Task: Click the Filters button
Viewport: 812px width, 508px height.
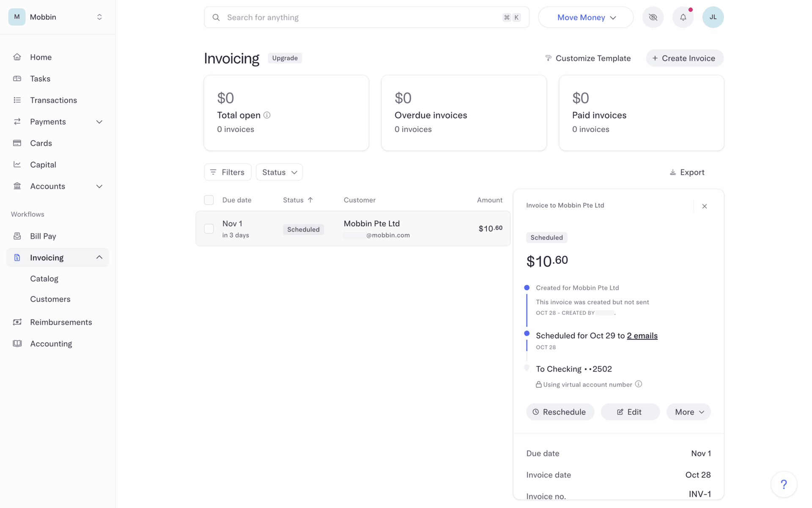Action: point(228,172)
